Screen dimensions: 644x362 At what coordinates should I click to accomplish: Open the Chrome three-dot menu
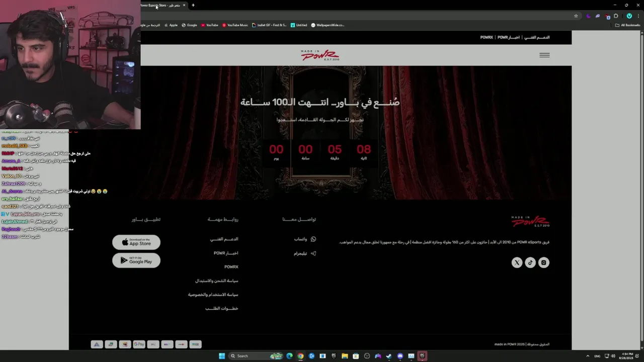point(638,16)
